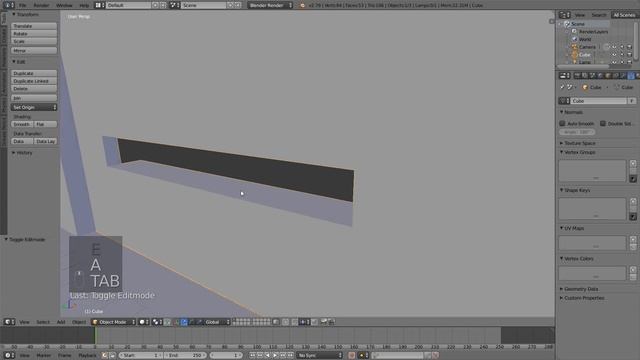Click the Scale button
Viewport: 640px width, 360px height.
[x=34, y=41]
